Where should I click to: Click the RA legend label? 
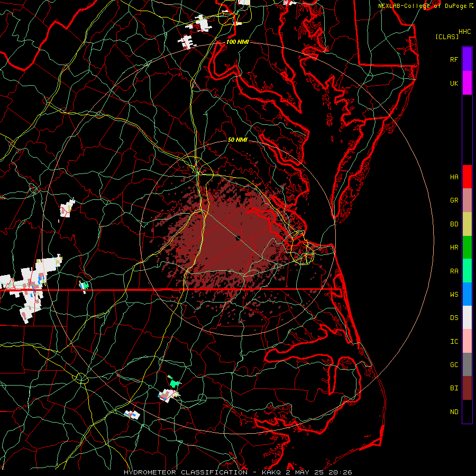tap(454, 271)
